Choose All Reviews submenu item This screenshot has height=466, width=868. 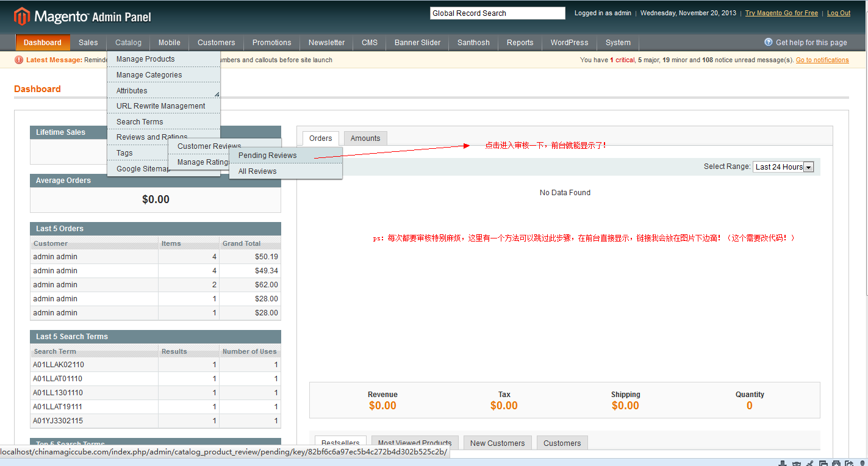(286, 171)
